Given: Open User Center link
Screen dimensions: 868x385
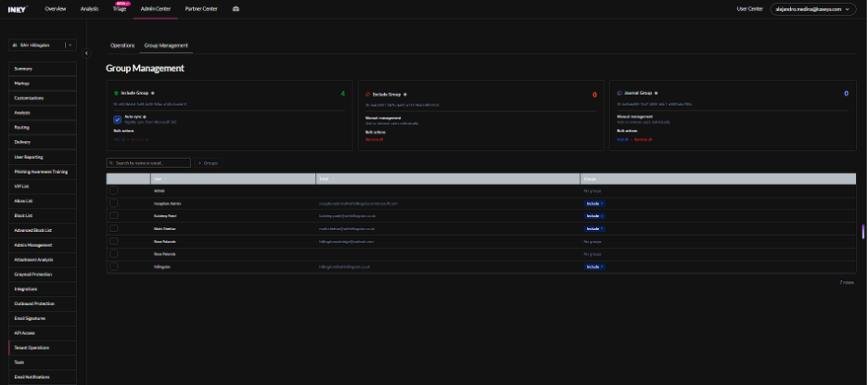Looking at the screenshot, I should click(x=750, y=9).
